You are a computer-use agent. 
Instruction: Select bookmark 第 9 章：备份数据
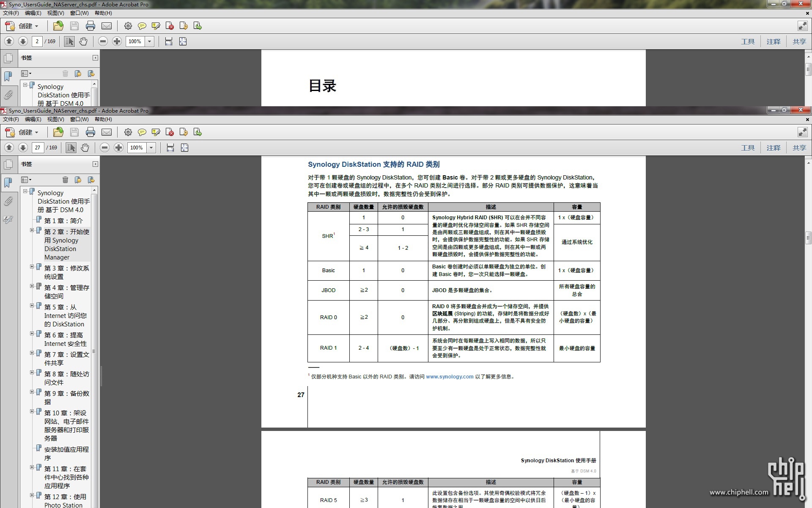(67, 398)
